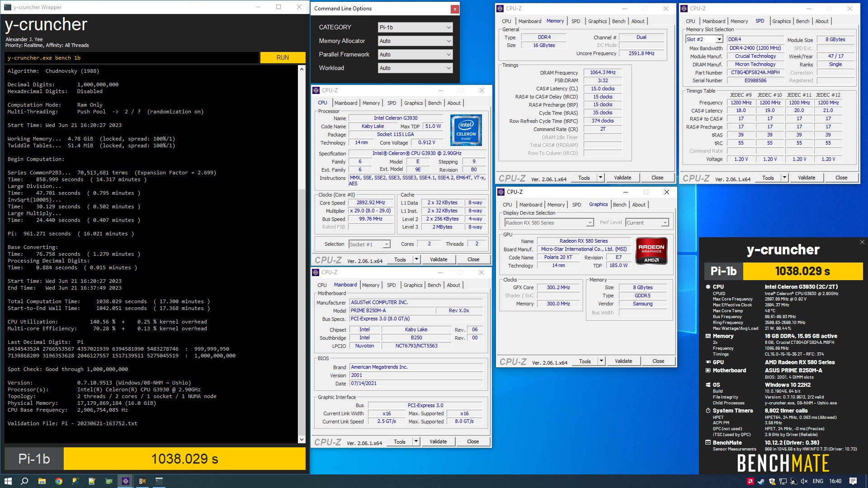Screen dimensions: 868x488
Task: Click the 16:40 taskbar clock
Action: click(x=835, y=481)
